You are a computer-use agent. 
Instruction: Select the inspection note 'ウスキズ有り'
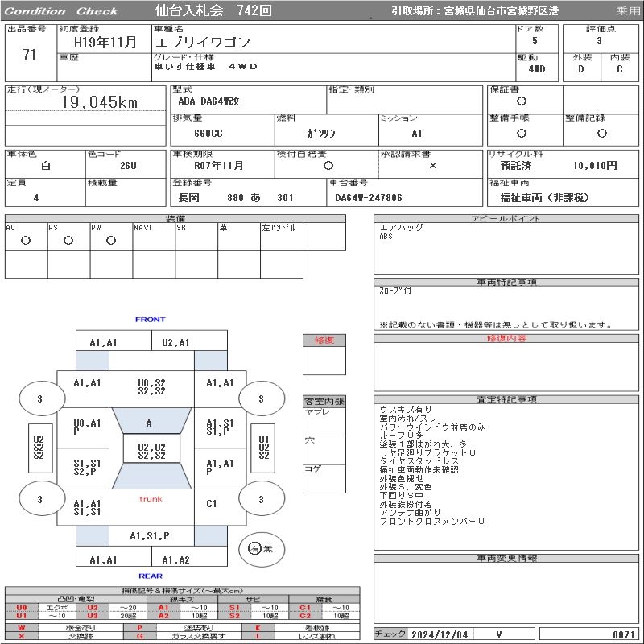406,410
